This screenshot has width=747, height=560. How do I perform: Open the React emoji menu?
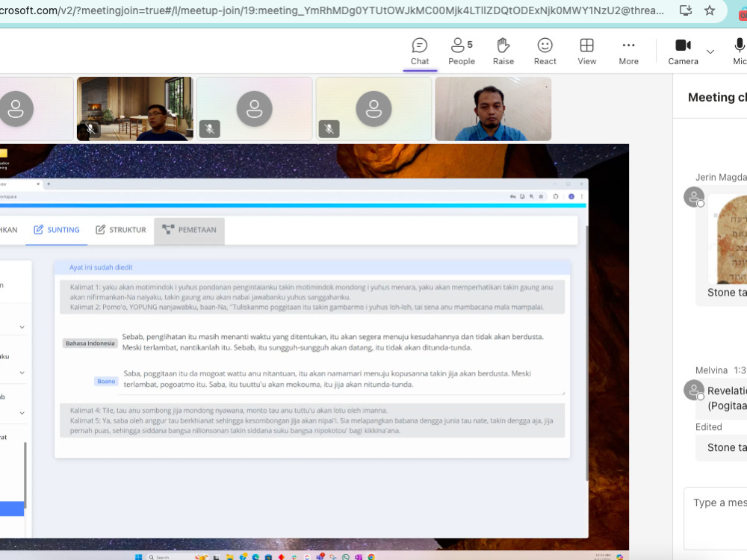pyautogui.click(x=545, y=52)
